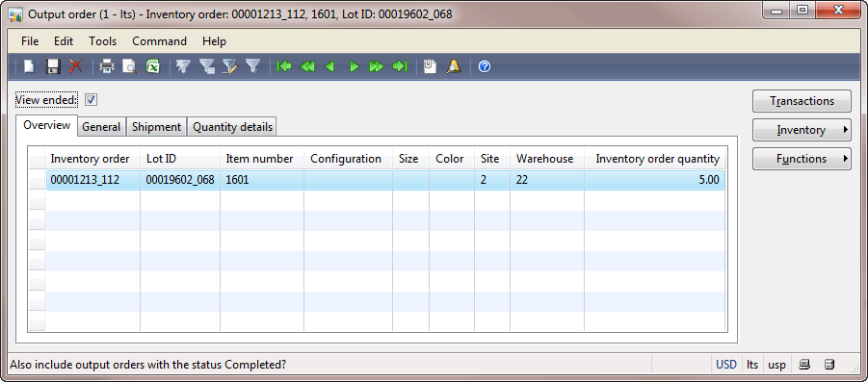Screen dimensions: 868x382
Task: Click lts company code in status bar
Action: pos(752,365)
